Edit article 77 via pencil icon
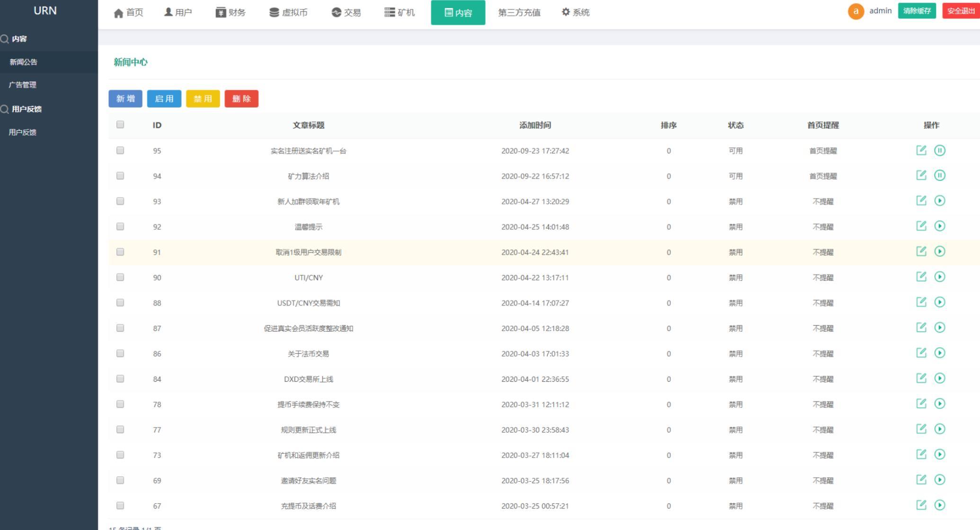The height and width of the screenshot is (530, 980). point(921,429)
